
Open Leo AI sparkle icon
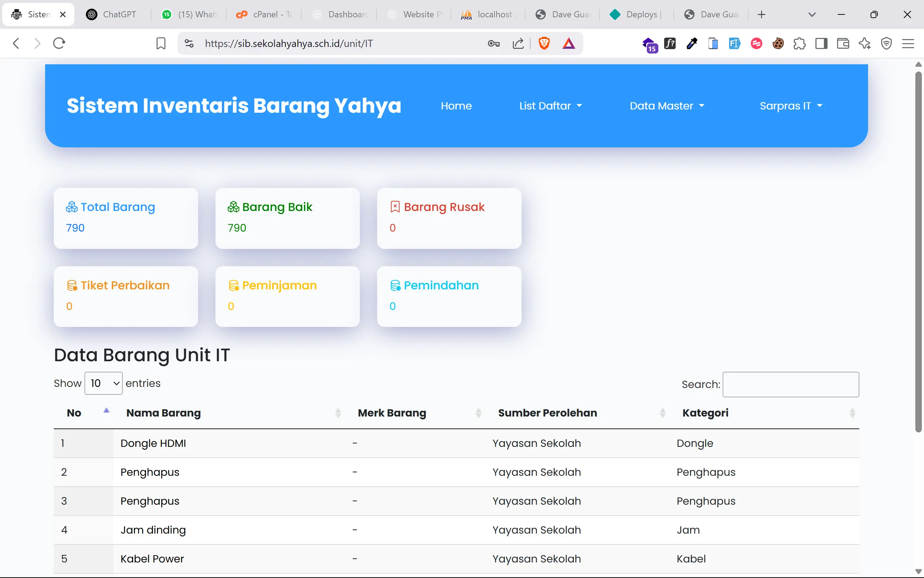[865, 44]
